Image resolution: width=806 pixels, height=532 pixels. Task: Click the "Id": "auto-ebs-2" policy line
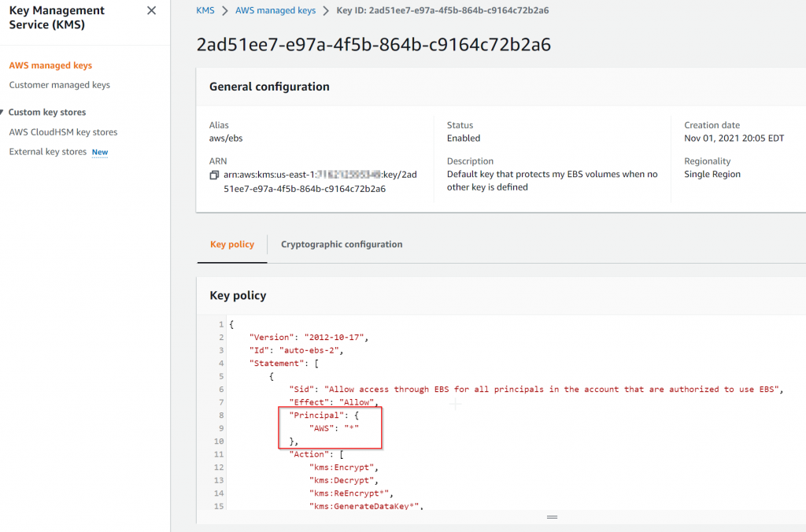[296, 350]
